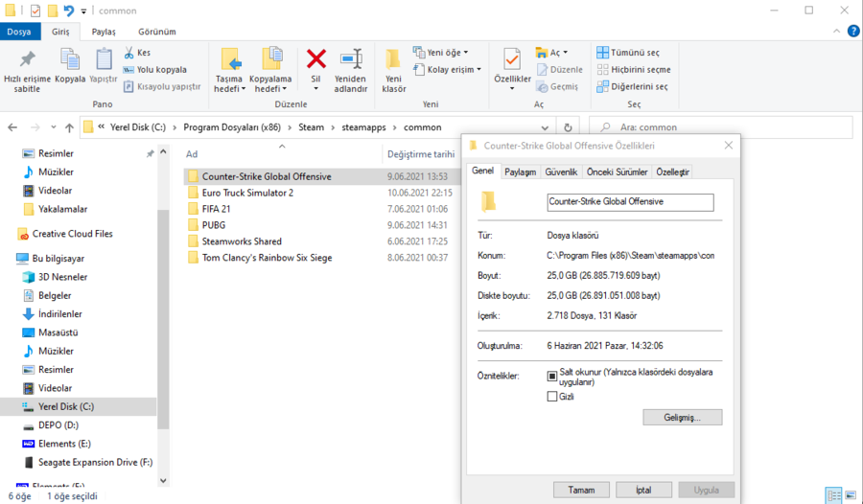This screenshot has width=863, height=504.
Task: Click Steam in the address breadcrumb
Action: 311,127
